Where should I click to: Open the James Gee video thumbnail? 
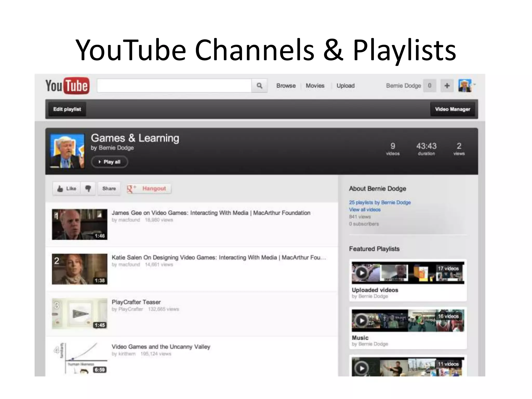click(x=79, y=224)
